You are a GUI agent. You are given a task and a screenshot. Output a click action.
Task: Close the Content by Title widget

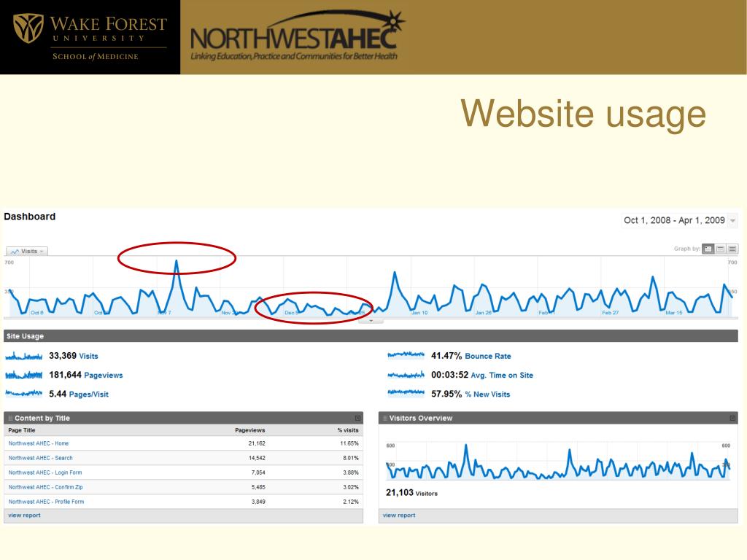pos(357,418)
